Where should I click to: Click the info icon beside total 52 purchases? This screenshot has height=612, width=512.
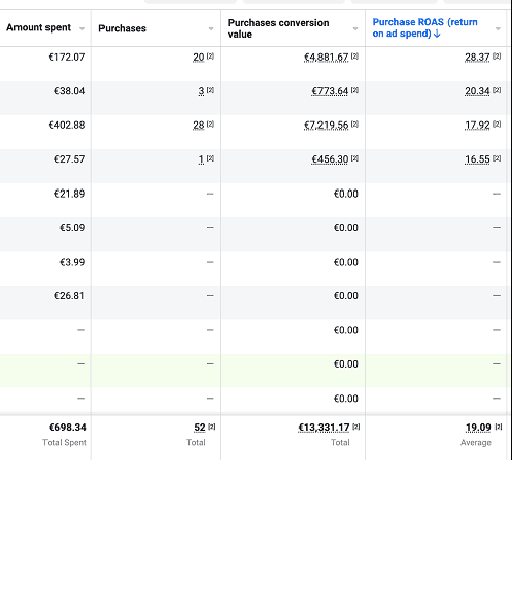[212, 427]
